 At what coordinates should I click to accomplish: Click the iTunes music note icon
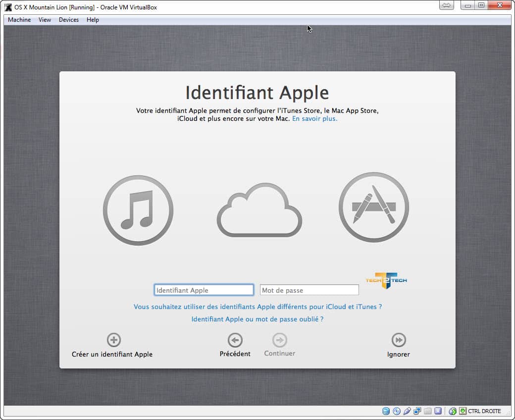click(138, 210)
